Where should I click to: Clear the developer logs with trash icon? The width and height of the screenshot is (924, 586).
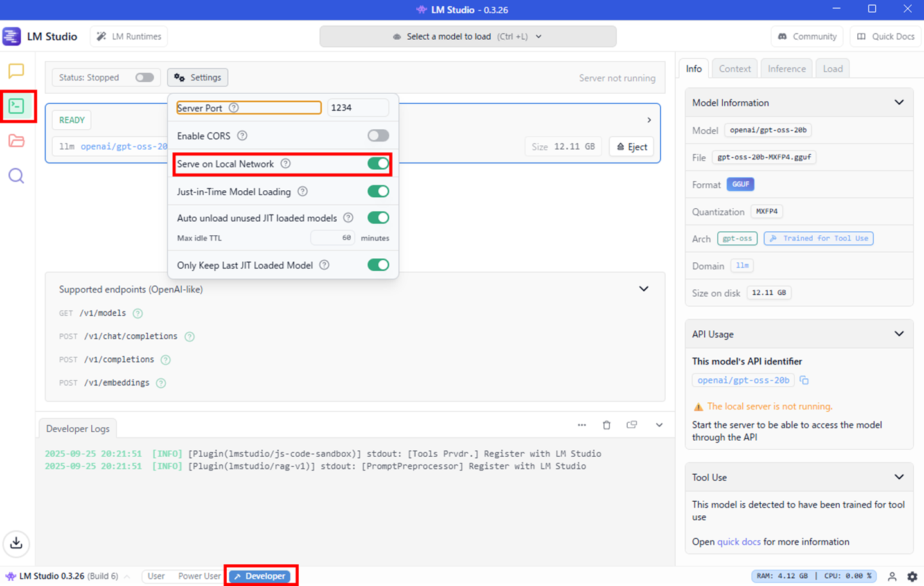[x=606, y=425]
